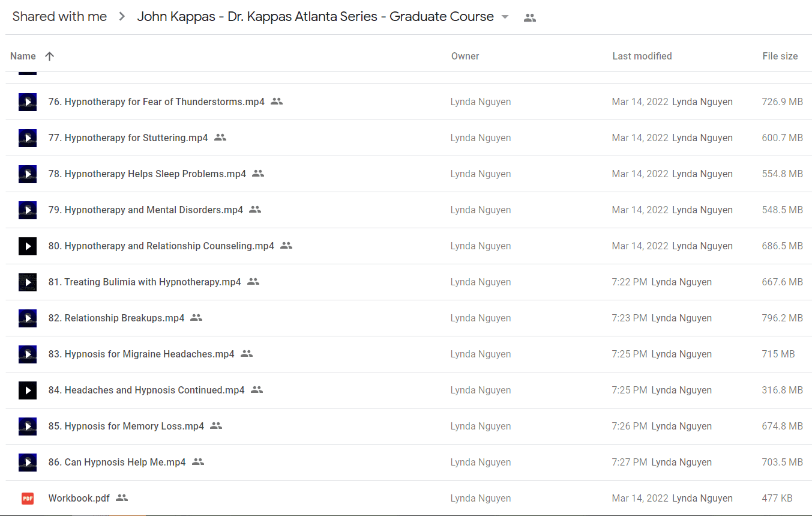Click 600.7 MB file size value

coord(782,138)
